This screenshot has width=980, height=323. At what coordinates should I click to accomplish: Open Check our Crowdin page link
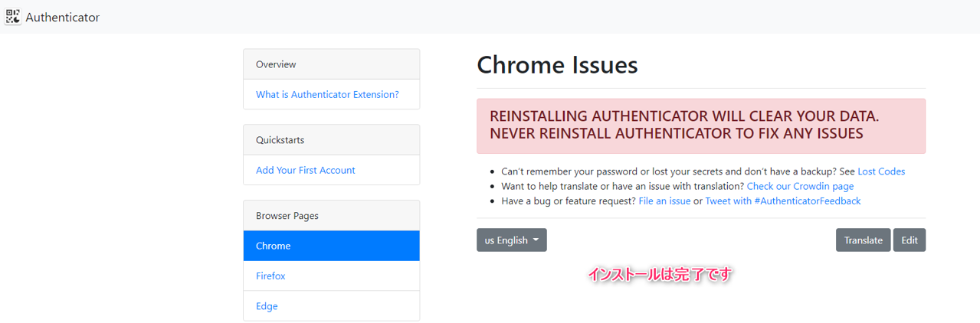point(800,186)
